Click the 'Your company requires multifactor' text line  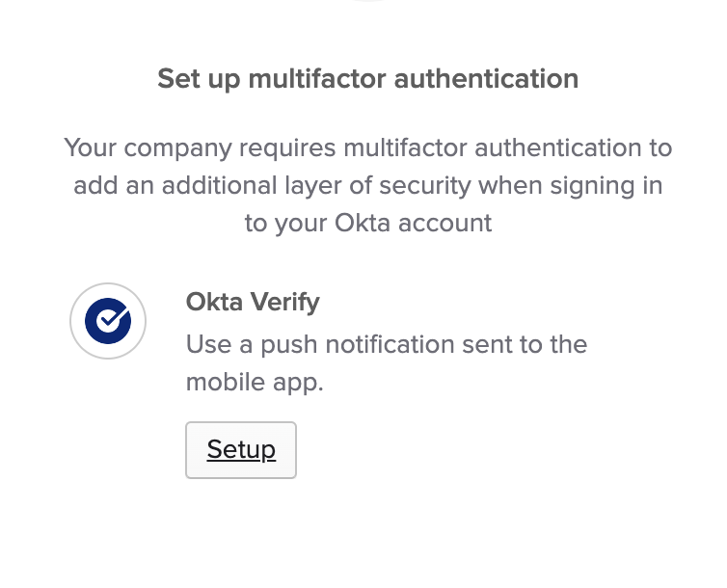(x=368, y=148)
